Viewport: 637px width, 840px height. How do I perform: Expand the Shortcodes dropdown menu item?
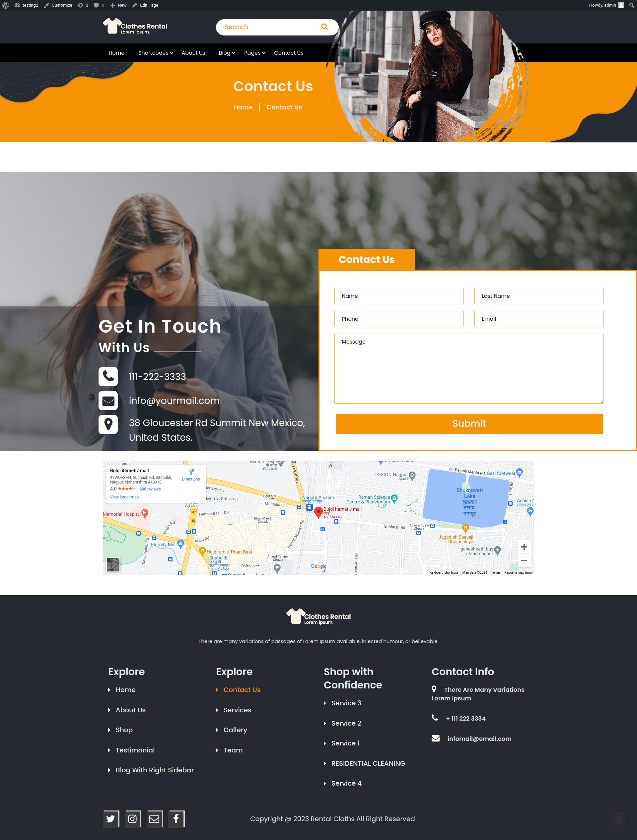point(155,52)
